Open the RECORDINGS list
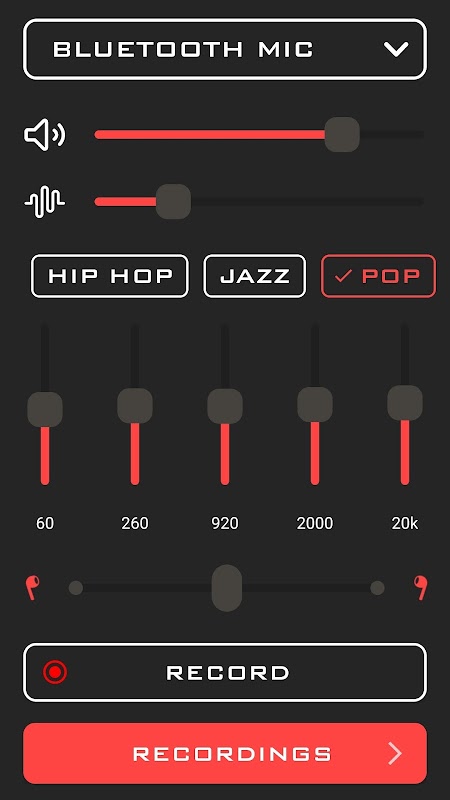 tap(225, 753)
